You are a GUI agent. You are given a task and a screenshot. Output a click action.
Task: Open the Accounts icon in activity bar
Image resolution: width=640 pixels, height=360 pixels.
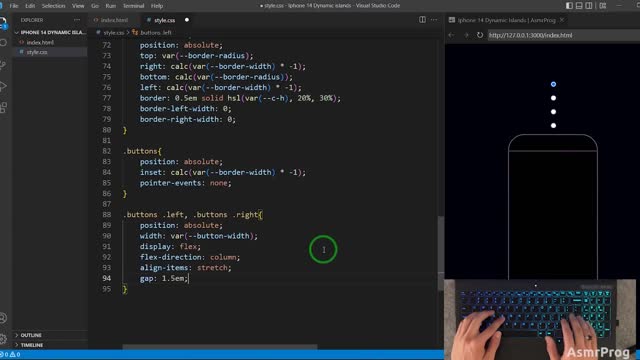pos(3,318)
